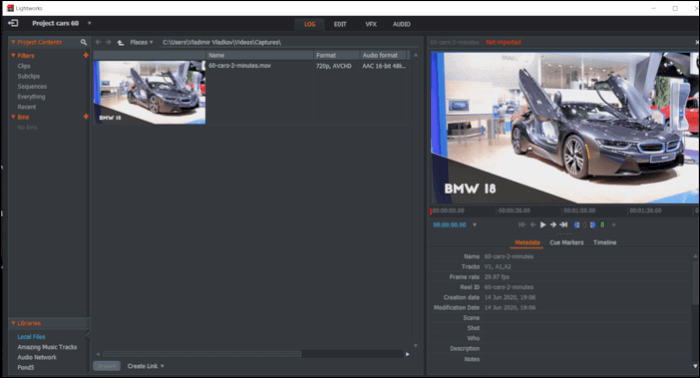Click the Import button
Viewport: 700px width, 378px height.
[x=107, y=366]
